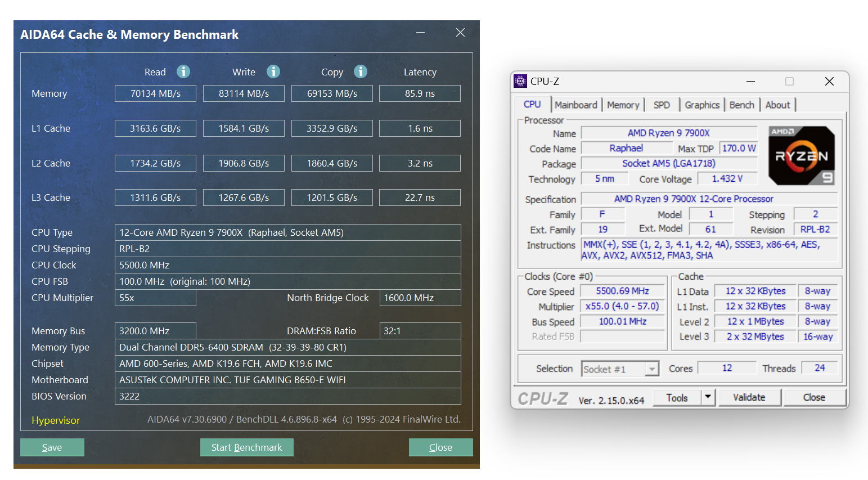
Task: Minimize the CPU-Z window
Action: [750, 82]
